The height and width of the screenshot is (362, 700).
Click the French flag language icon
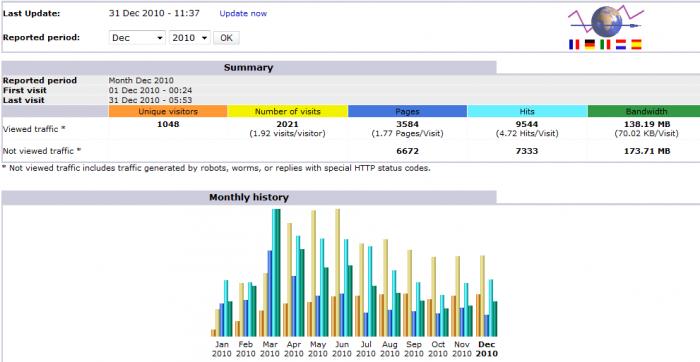574,44
